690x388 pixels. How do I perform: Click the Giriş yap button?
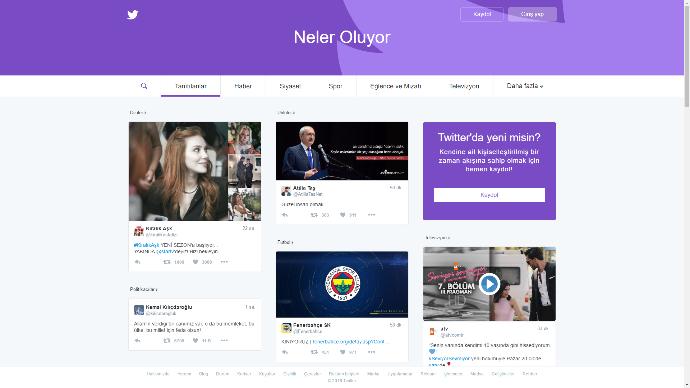532,14
